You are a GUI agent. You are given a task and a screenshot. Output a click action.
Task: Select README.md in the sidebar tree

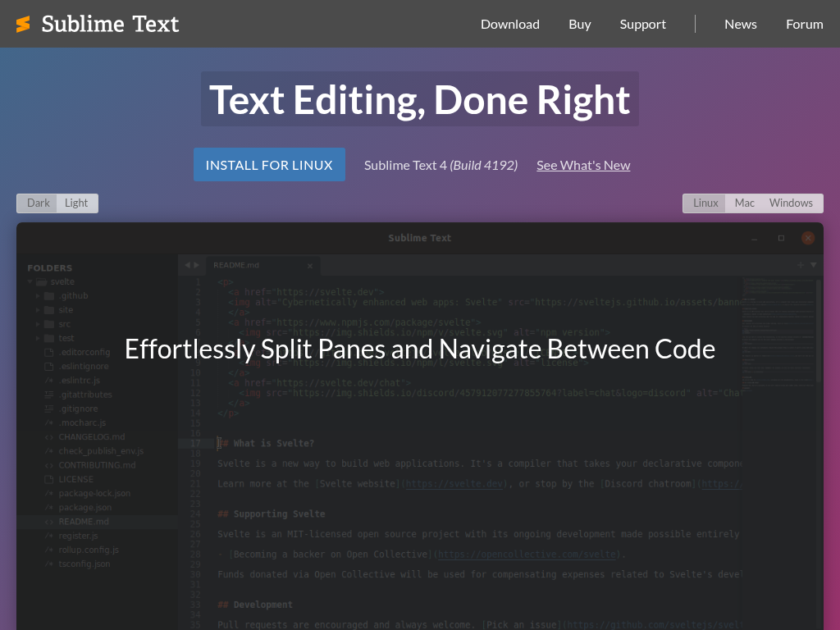(84, 522)
